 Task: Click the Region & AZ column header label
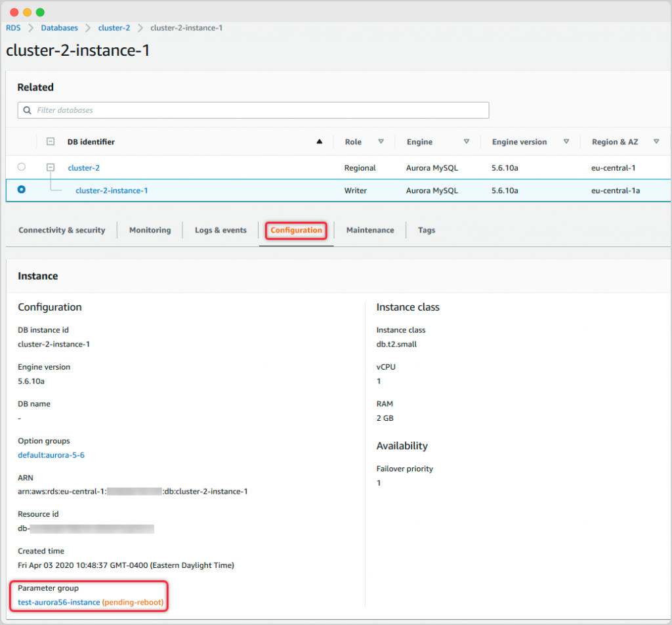pyautogui.click(x=615, y=142)
